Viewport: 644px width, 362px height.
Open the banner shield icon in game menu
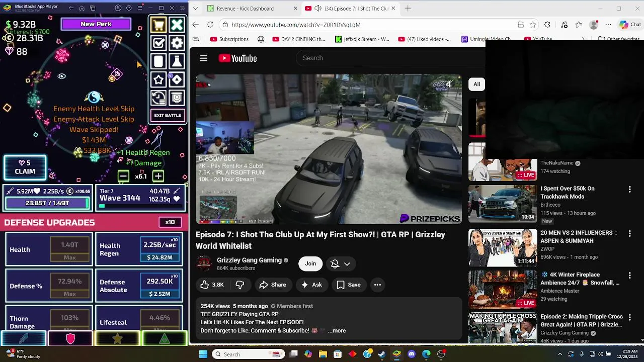177,98
